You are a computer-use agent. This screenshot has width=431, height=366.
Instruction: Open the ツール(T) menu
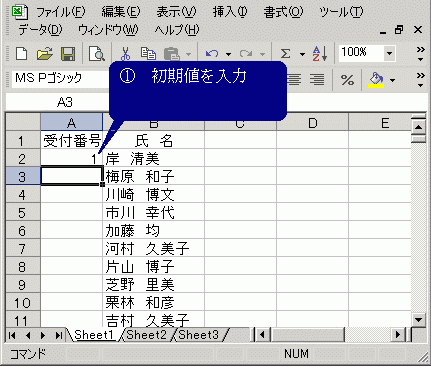pos(341,12)
